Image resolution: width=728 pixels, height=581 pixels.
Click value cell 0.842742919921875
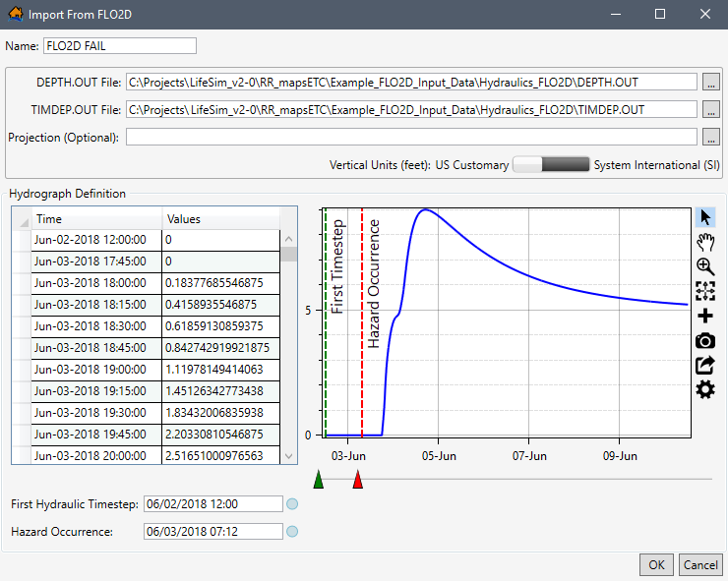pyautogui.click(x=221, y=348)
